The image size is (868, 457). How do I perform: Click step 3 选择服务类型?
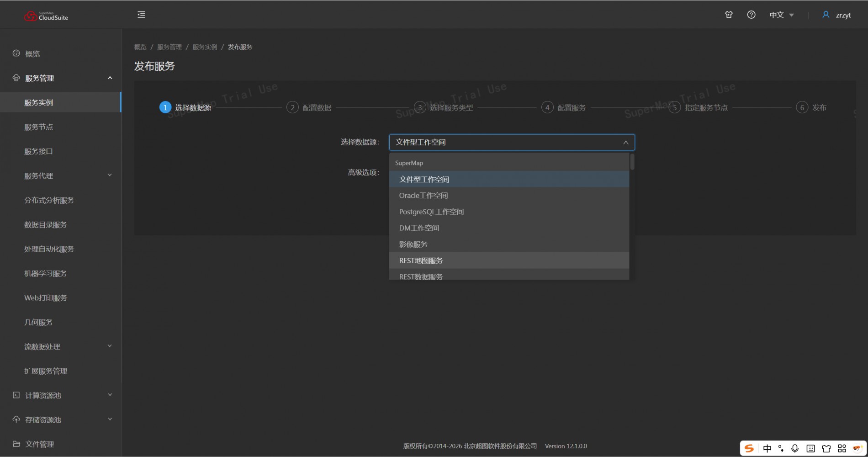tap(444, 107)
